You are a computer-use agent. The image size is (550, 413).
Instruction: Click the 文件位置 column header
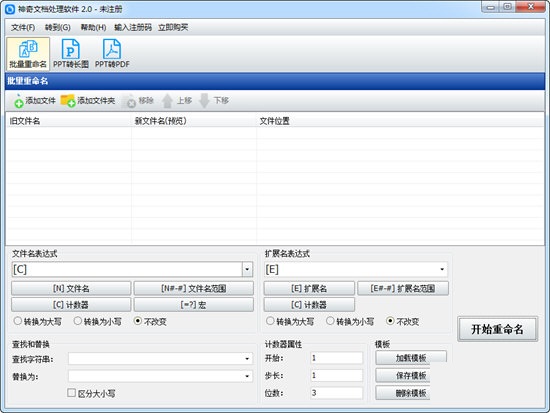click(x=400, y=121)
